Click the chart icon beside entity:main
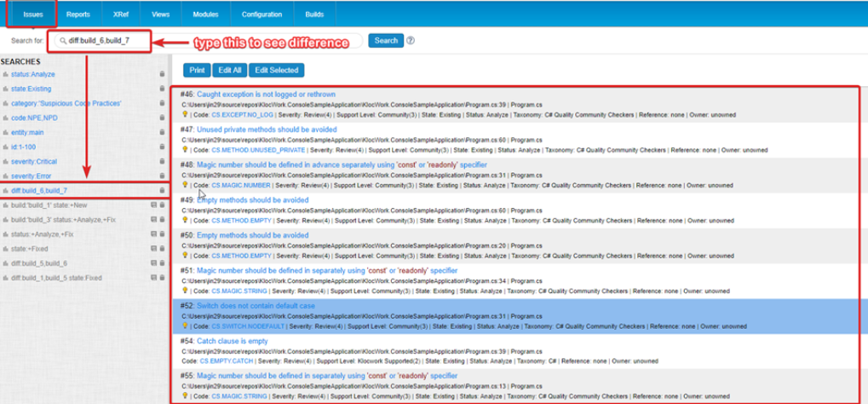 pos(5,132)
